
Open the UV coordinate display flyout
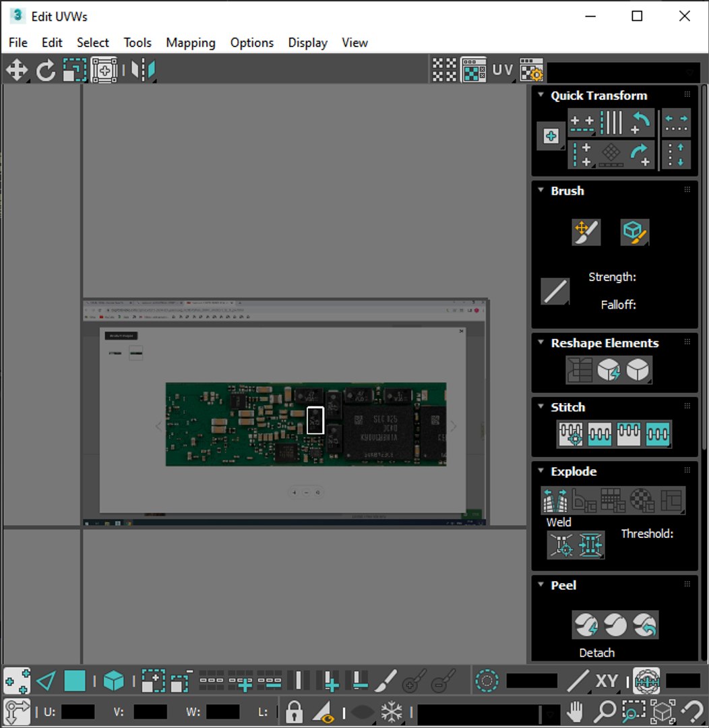503,70
